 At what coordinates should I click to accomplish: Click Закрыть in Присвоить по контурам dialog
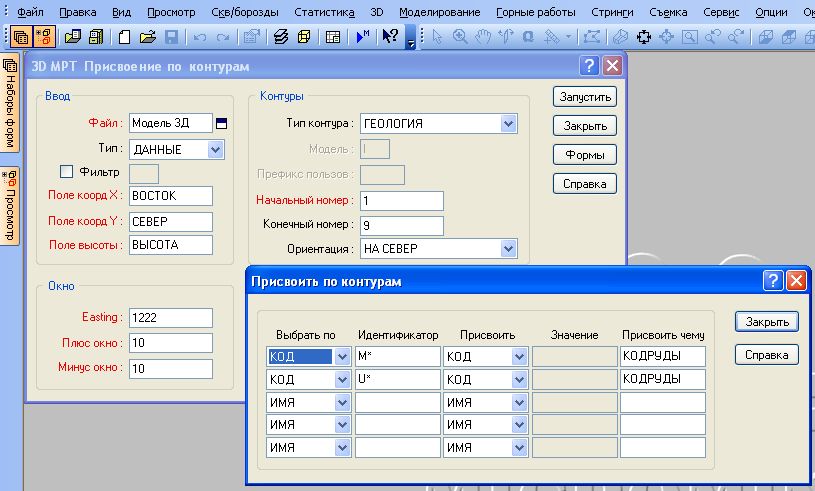pyautogui.click(x=767, y=322)
